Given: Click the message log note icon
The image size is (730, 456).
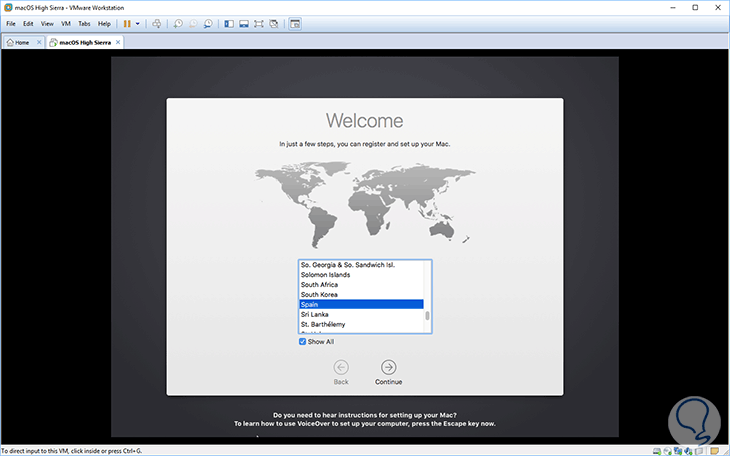Looking at the screenshot, I should [714, 451].
